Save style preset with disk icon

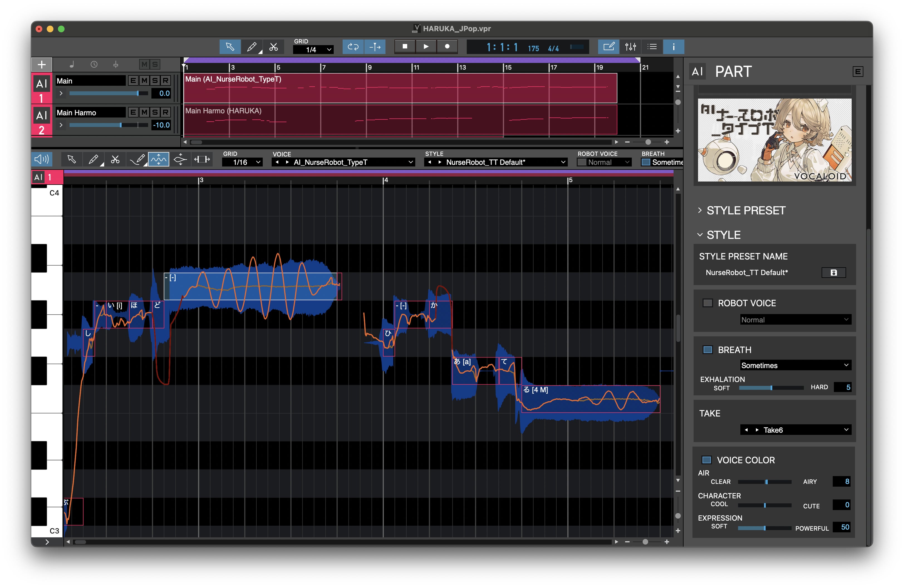pos(833,272)
